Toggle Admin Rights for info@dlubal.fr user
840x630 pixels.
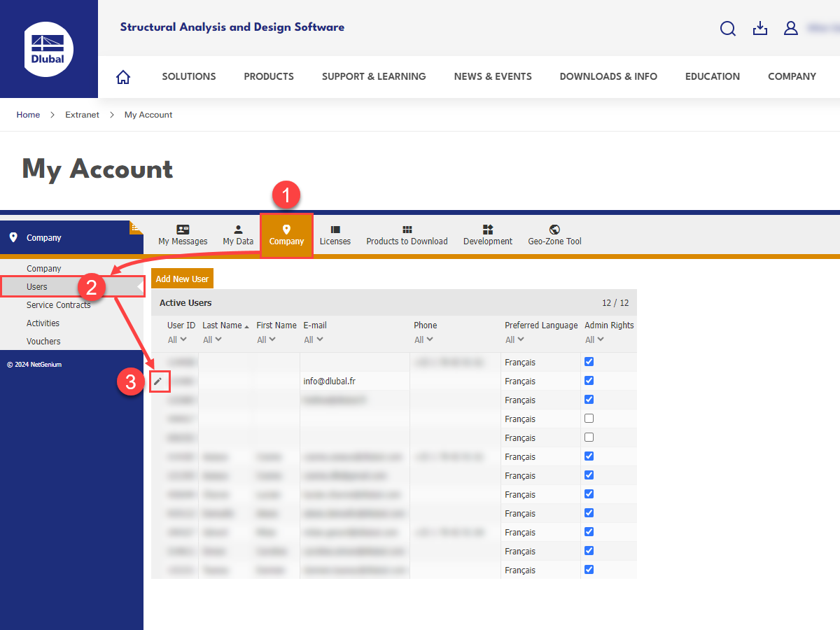(x=589, y=381)
